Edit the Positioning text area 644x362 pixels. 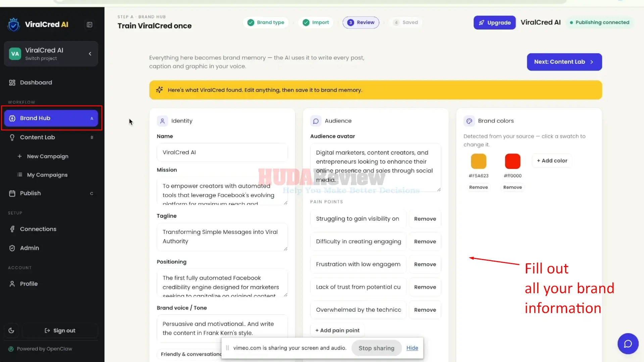[222, 282]
